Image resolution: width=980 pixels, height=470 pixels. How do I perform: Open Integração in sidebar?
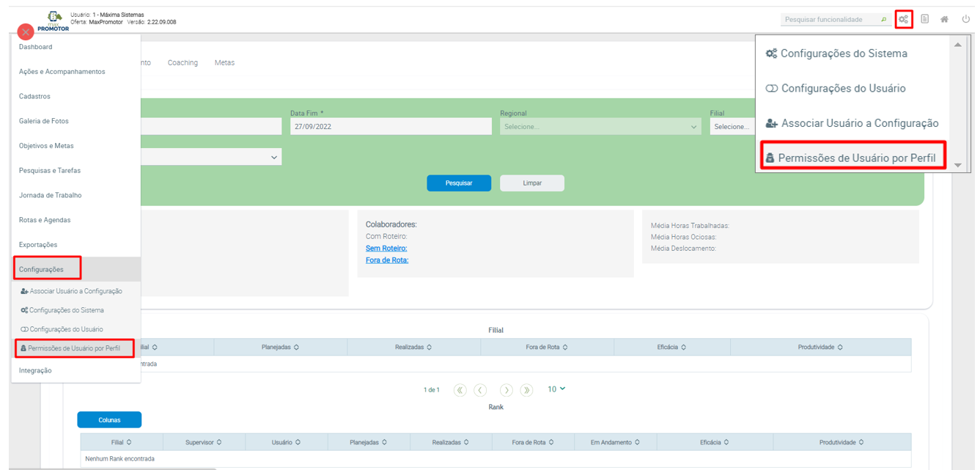click(x=75, y=371)
